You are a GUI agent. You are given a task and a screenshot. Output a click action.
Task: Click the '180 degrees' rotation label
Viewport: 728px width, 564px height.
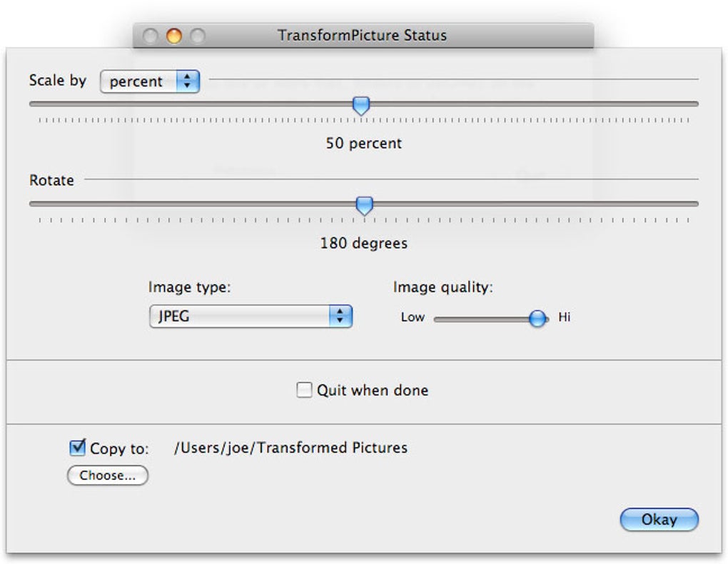pyautogui.click(x=364, y=243)
